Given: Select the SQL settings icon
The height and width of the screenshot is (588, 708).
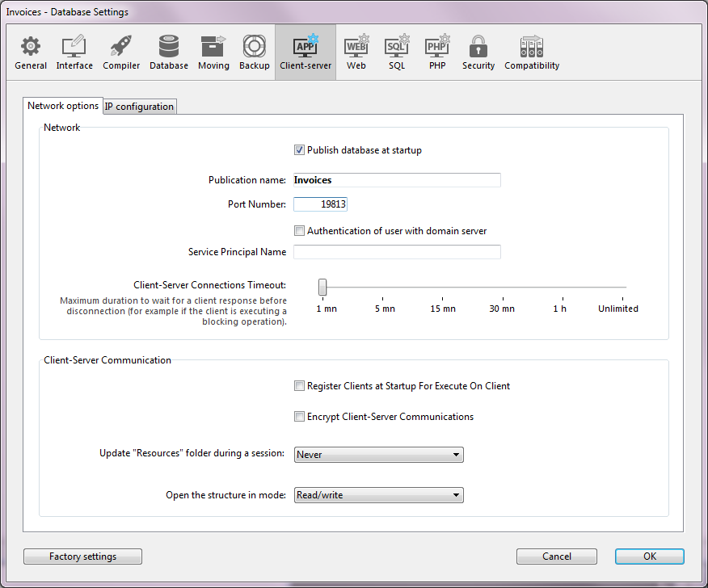Looking at the screenshot, I should [x=396, y=53].
